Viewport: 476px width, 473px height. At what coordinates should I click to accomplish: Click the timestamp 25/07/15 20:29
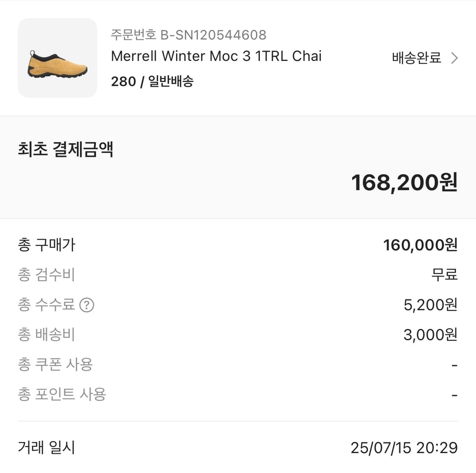tap(405, 448)
